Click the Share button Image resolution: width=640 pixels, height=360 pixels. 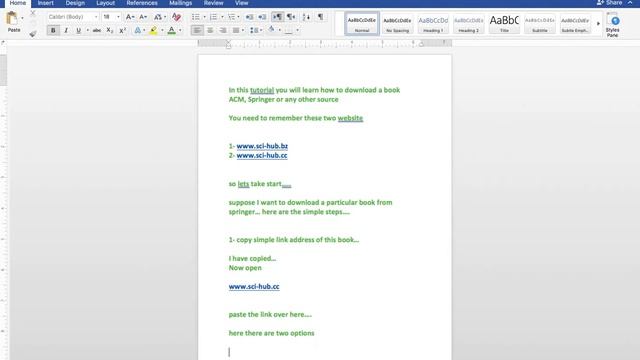click(609, 3)
